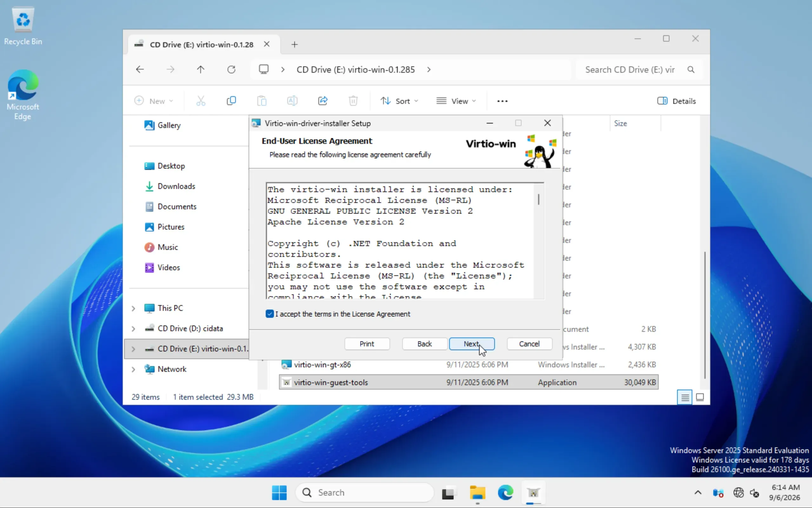This screenshot has height=508, width=812.
Task: Launch Edge from the taskbar
Action: coord(505,492)
